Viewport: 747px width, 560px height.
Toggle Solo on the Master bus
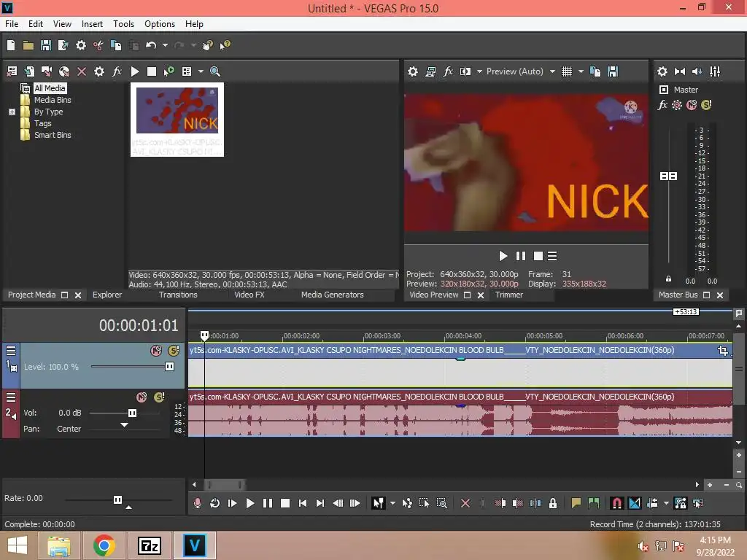pyautogui.click(x=706, y=105)
